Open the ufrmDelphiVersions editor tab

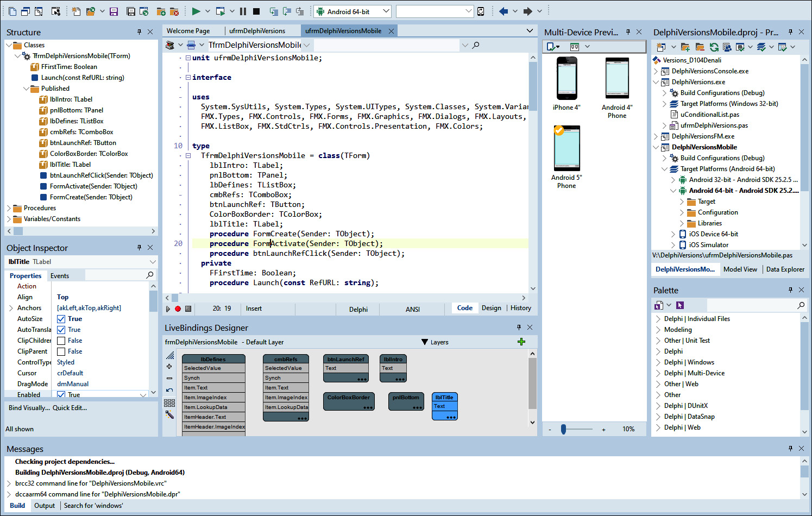pyautogui.click(x=257, y=31)
